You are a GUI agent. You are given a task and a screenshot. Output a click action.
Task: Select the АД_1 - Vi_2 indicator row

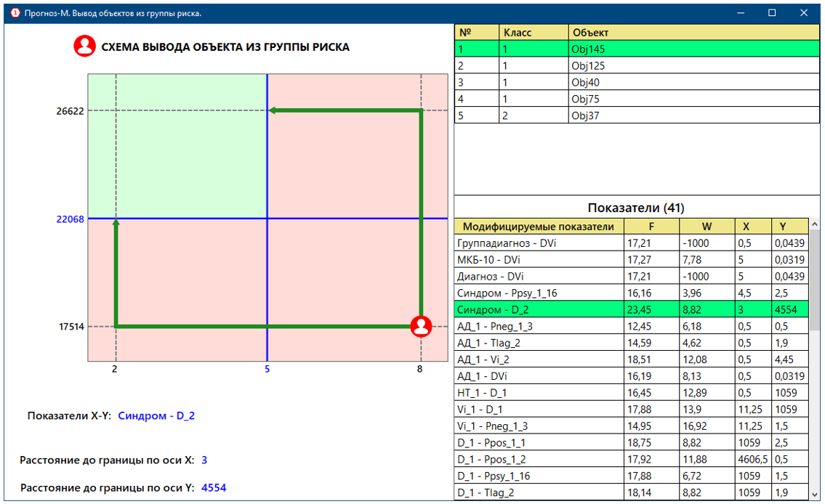coord(539,360)
